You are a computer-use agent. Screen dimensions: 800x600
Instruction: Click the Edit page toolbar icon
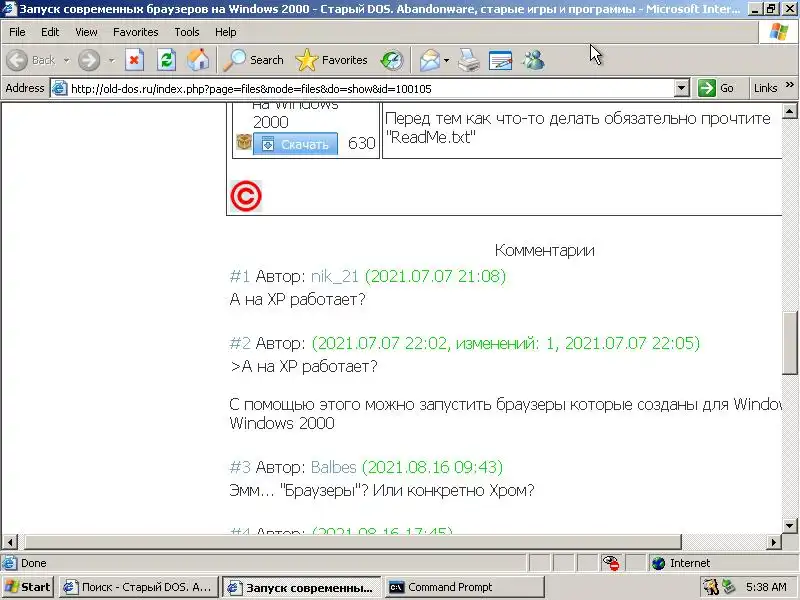tap(501, 60)
